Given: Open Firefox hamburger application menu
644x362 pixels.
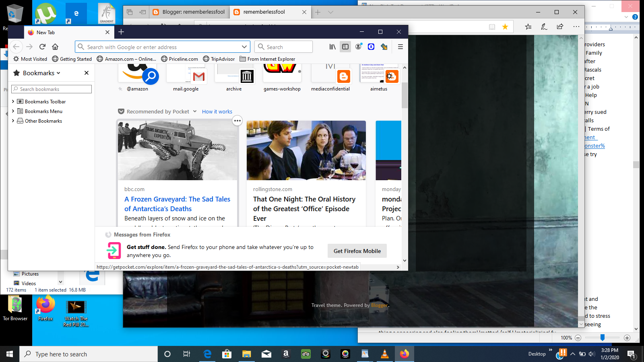Looking at the screenshot, I should (x=400, y=47).
